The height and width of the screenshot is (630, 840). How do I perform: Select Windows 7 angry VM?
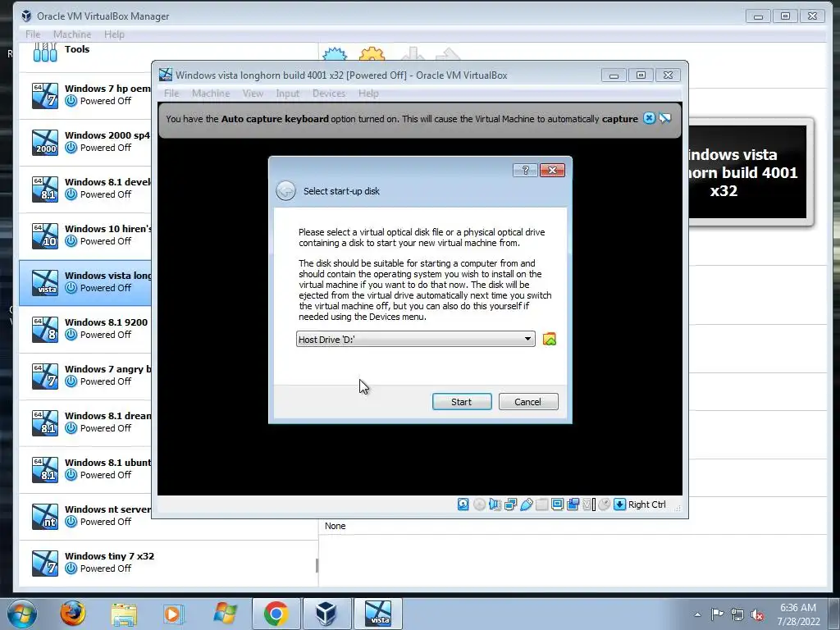[85, 376]
